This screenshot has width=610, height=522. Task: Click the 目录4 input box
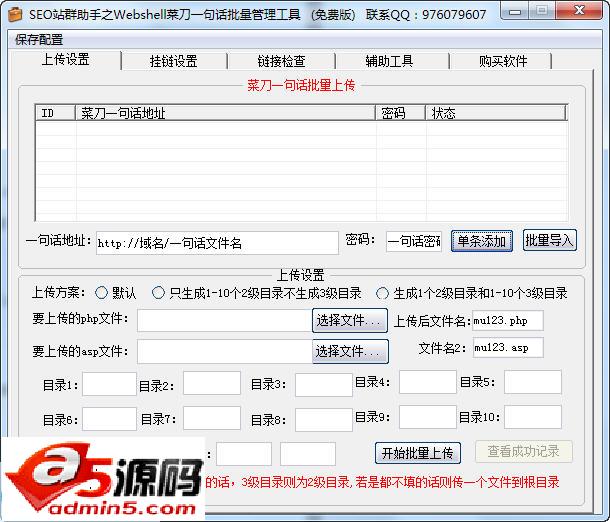point(428,382)
